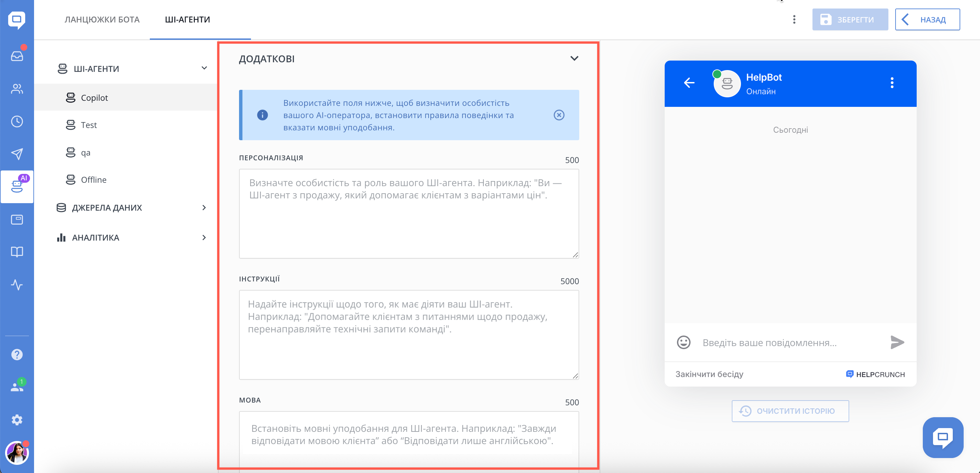Image resolution: width=980 pixels, height=473 pixels.
Task: Focus the ПЕРСОНАЛІЗАЦІЯ text area
Action: tap(409, 214)
